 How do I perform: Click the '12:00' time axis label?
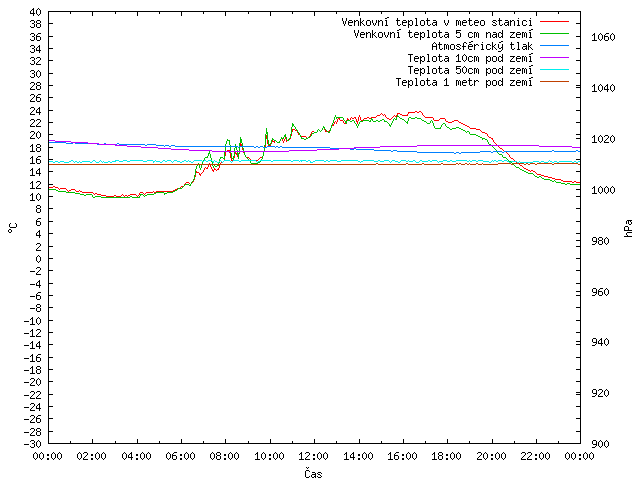tap(313, 456)
